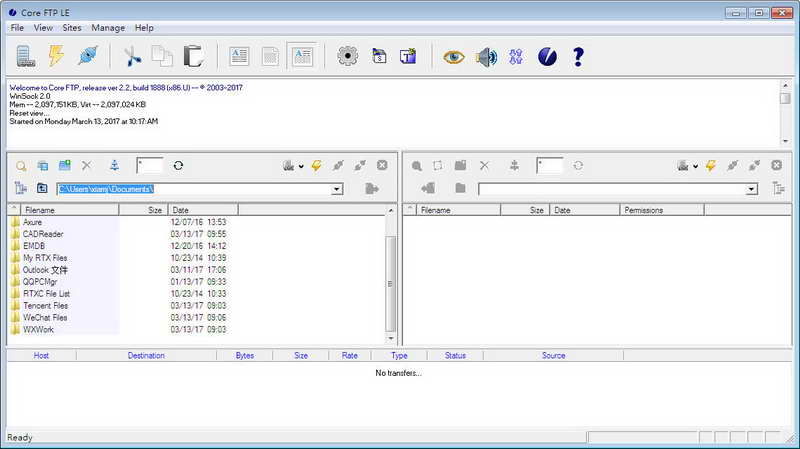Click the local pane quick connect lightning icon

pyautogui.click(x=316, y=165)
